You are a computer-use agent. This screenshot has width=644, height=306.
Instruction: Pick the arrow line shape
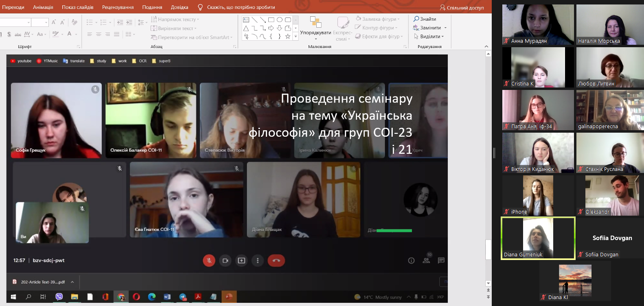click(x=263, y=20)
